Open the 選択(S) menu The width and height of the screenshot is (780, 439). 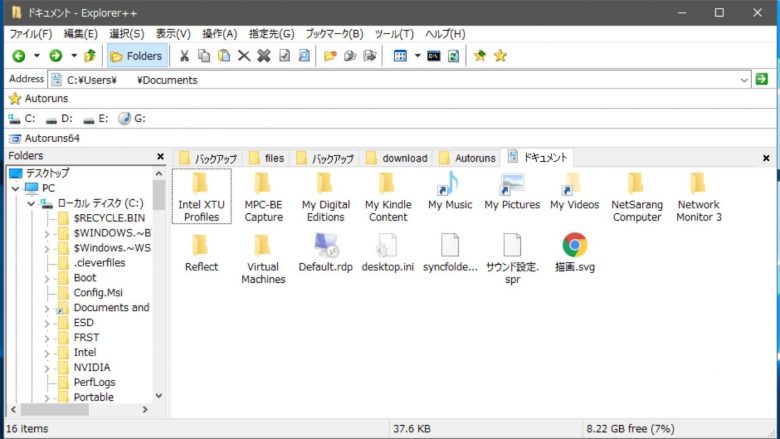pos(127,34)
